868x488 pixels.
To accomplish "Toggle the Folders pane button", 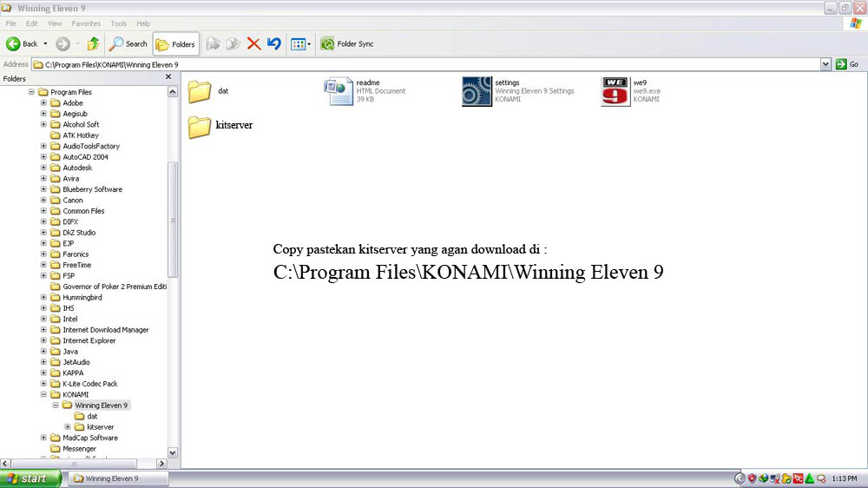I will point(175,44).
